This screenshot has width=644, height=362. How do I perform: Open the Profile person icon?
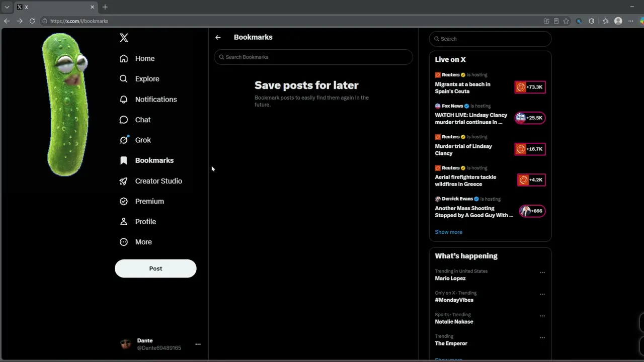pos(124,222)
